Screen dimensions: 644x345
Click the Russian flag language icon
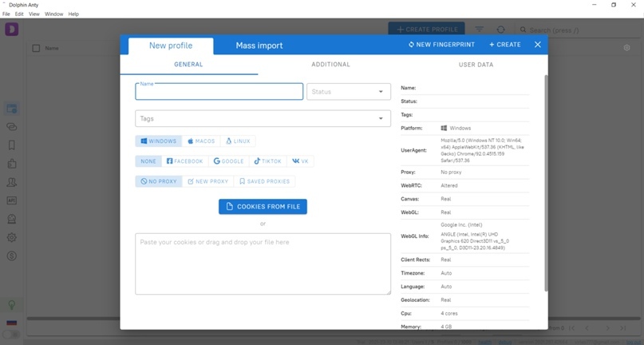[x=11, y=323]
